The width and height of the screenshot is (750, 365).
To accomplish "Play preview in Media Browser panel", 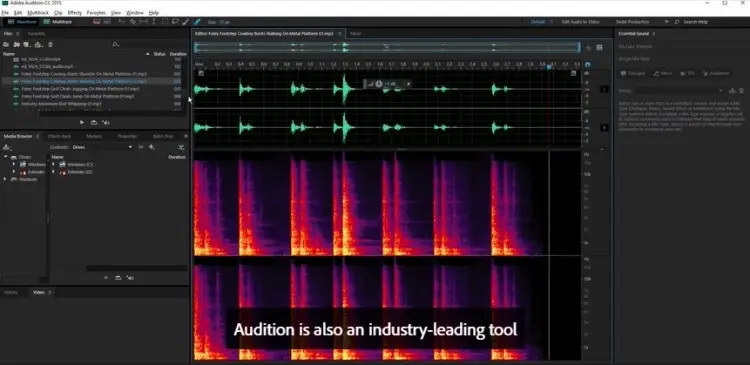I will 106,278.
